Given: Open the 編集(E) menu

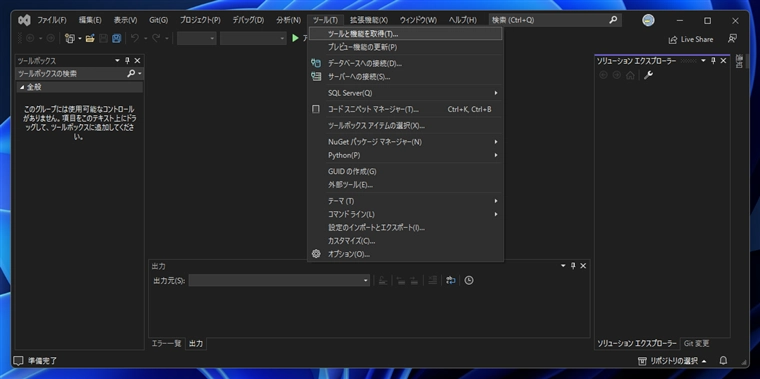Looking at the screenshot, I should [90, 20].
